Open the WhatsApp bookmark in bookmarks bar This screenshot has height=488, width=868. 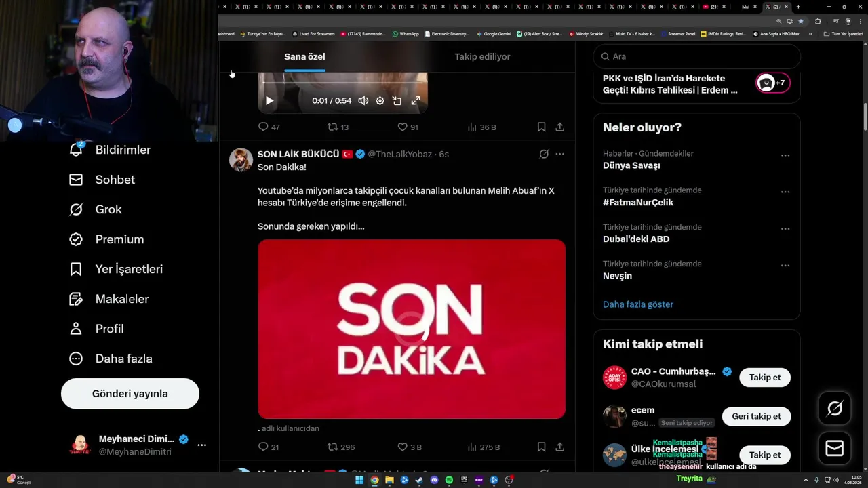point(406,33)
